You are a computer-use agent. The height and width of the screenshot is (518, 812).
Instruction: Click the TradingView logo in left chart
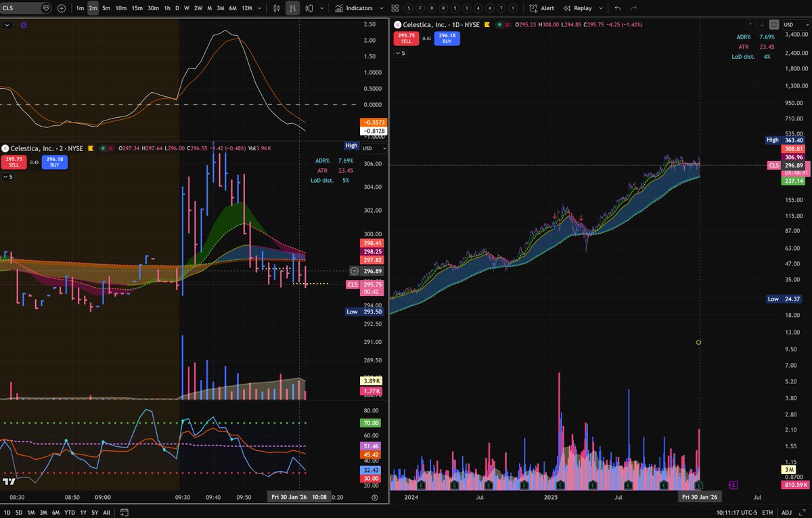pyautogui.click(x=9, y=481)
